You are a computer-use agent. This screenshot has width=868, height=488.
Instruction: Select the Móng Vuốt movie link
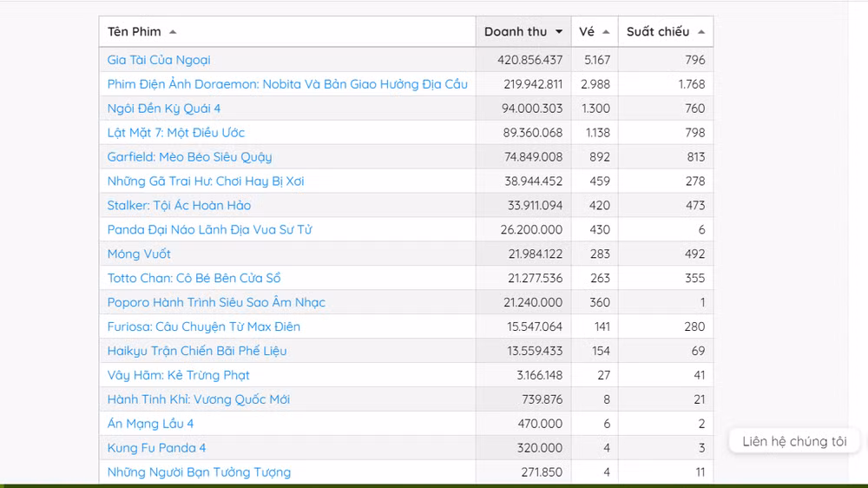[x=139, y=254]
